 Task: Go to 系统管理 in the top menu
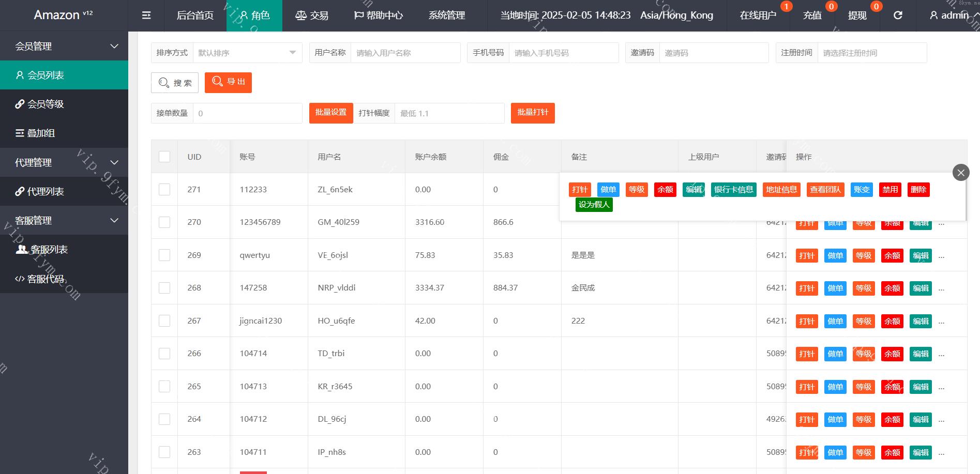447,16
